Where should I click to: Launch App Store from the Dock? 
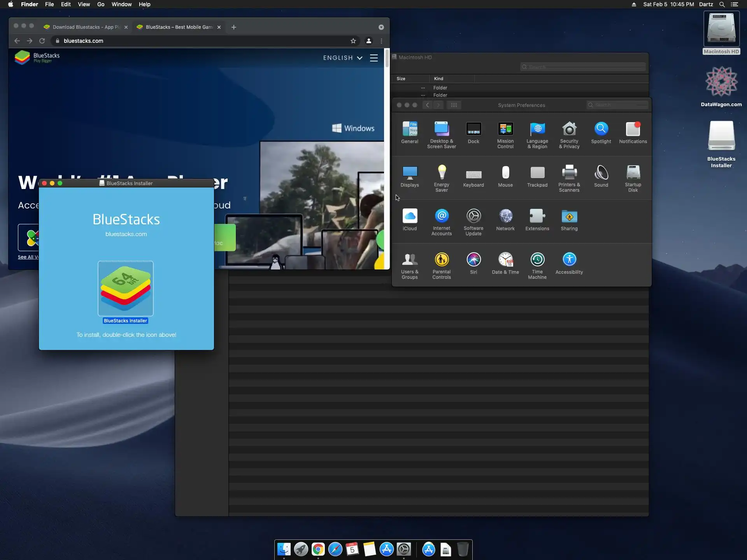[386, 549]
